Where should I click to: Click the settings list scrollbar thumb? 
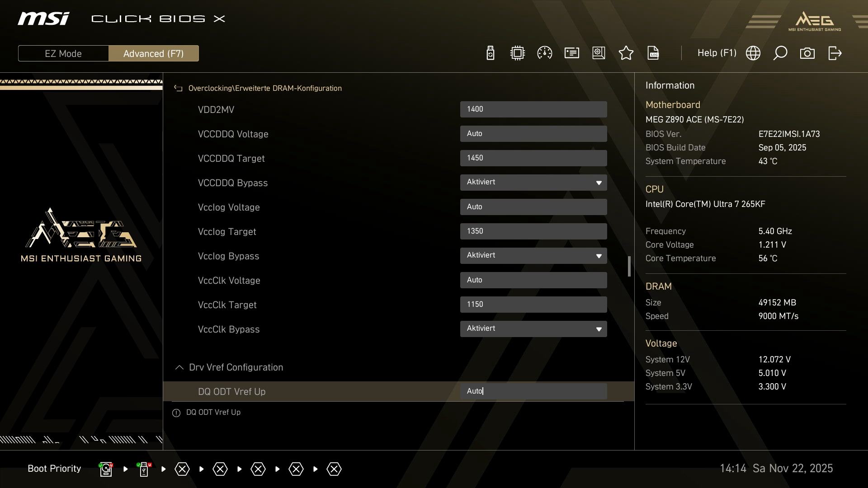coord(629,267)
